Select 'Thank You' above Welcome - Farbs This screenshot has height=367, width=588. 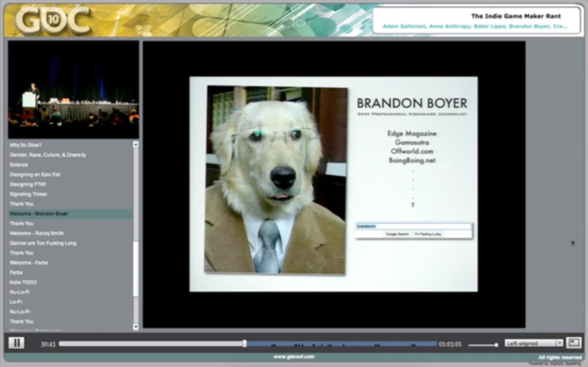[21, 253]
